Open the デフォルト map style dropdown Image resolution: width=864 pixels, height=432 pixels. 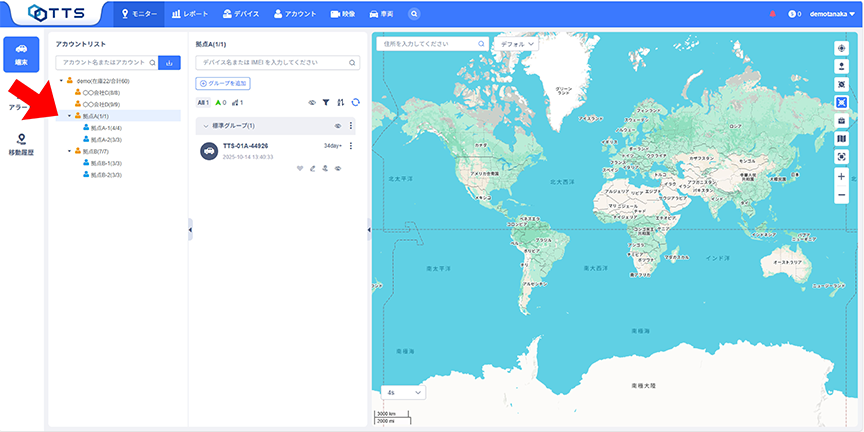516,44
